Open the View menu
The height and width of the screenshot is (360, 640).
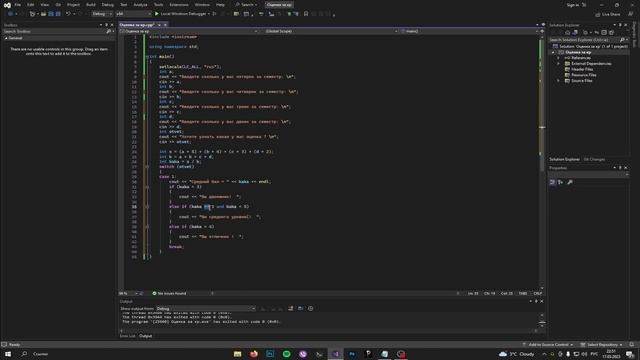(44, 5)
